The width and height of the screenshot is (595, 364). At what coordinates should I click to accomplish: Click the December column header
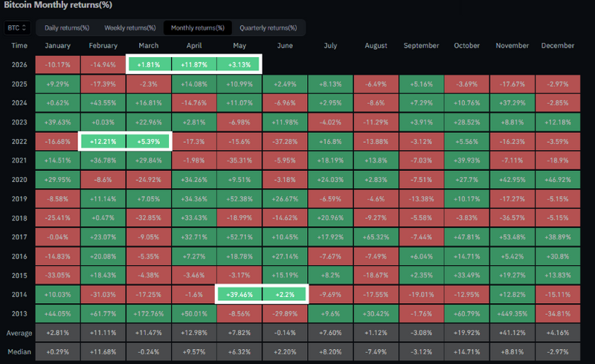click(x=557, y=45)
